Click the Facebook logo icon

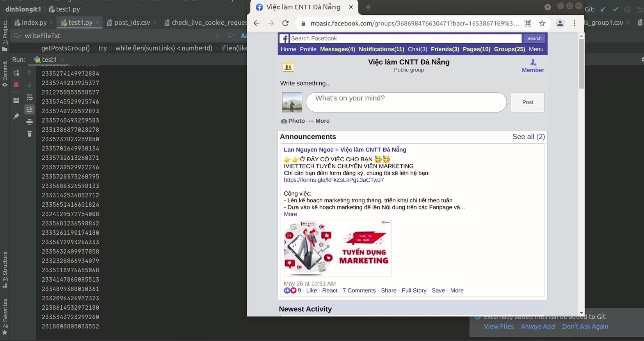click(284, 39)
